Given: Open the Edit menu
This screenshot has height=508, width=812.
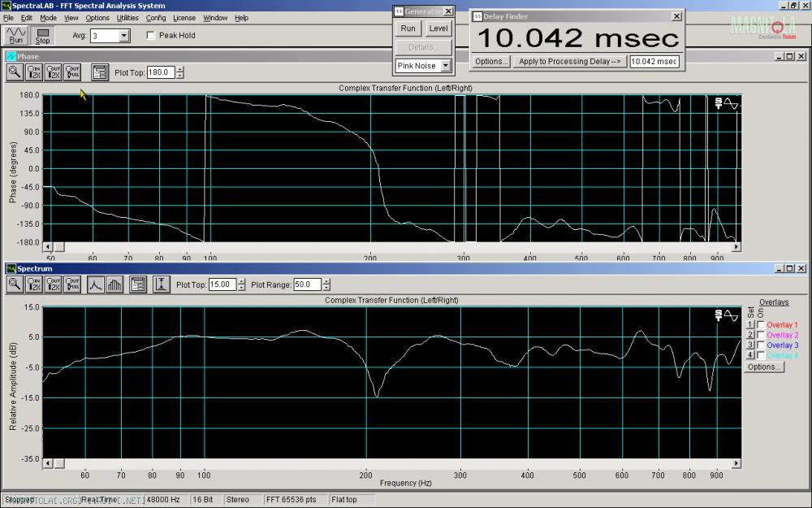Looking at the screenshot, I should 27,18.
